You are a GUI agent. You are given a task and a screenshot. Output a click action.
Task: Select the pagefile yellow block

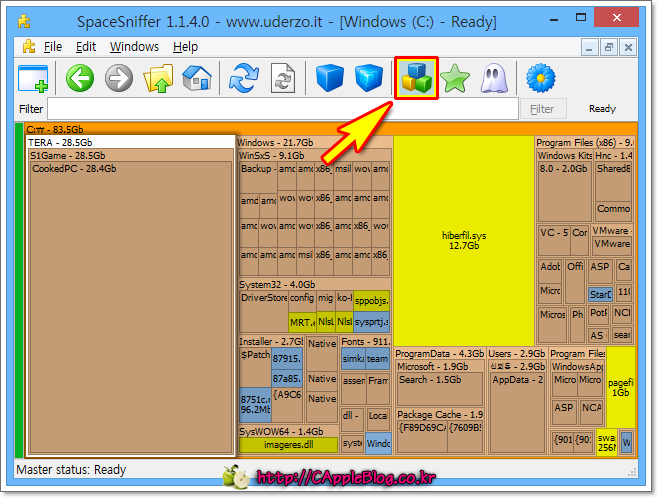[621, 387]
